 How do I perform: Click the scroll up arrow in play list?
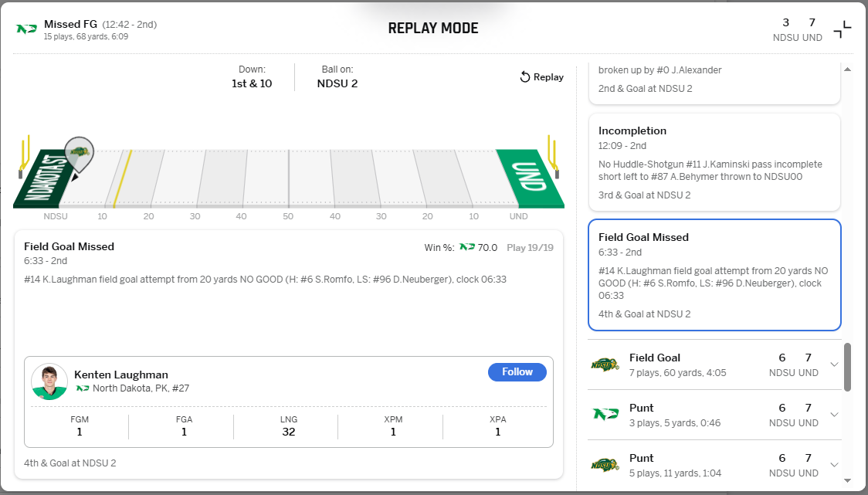tap(847, 70)
